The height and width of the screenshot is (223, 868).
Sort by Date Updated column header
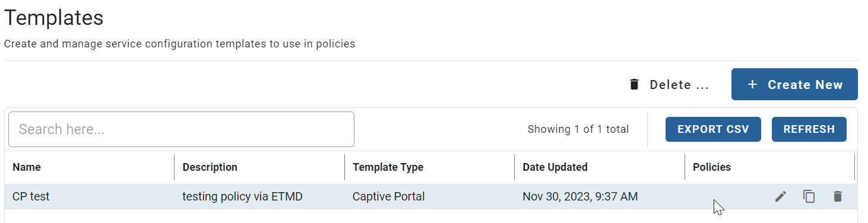[555, 167]
